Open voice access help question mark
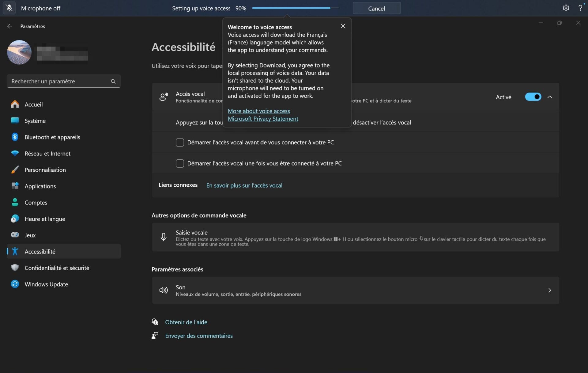588x373 pixels. tap(580, 8)
